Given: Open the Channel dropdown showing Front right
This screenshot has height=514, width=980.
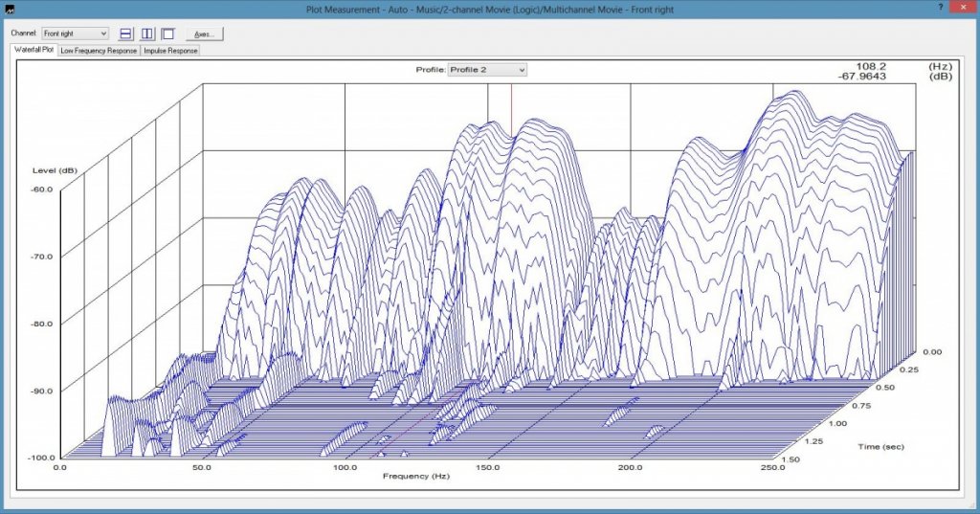Looking at the screenshot, I should (75, 34).
